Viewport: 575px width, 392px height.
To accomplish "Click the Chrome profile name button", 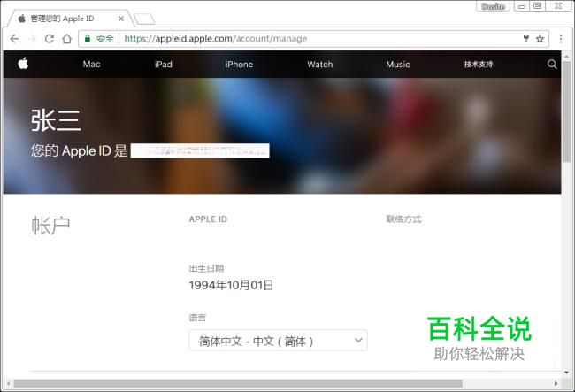I will point(493,6).
